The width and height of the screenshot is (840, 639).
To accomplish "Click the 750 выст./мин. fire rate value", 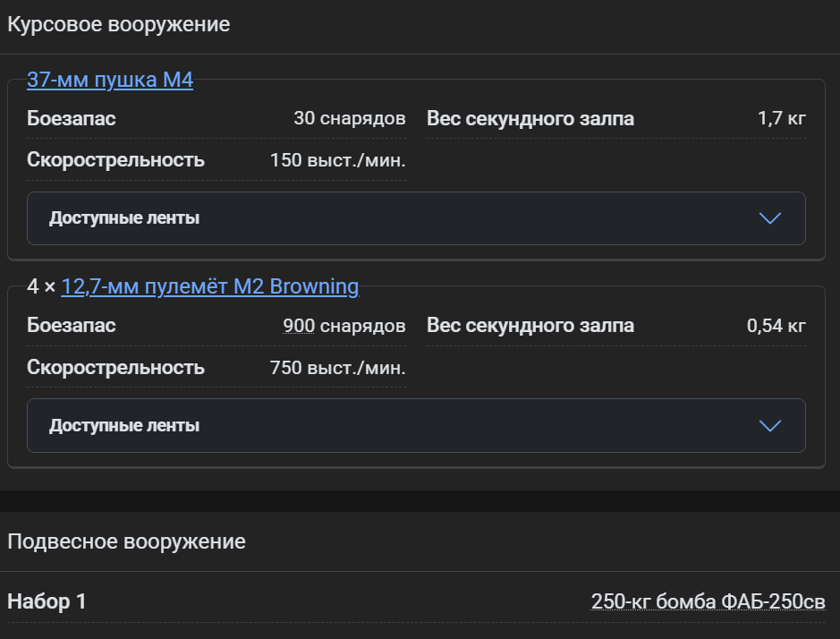I will (337, 367).
